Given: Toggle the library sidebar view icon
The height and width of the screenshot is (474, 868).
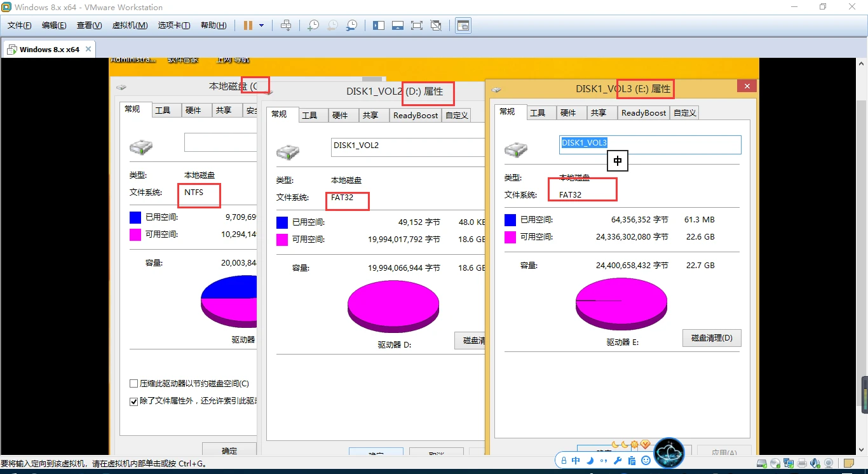Looking at the screenshot, I should coord(379,25).
